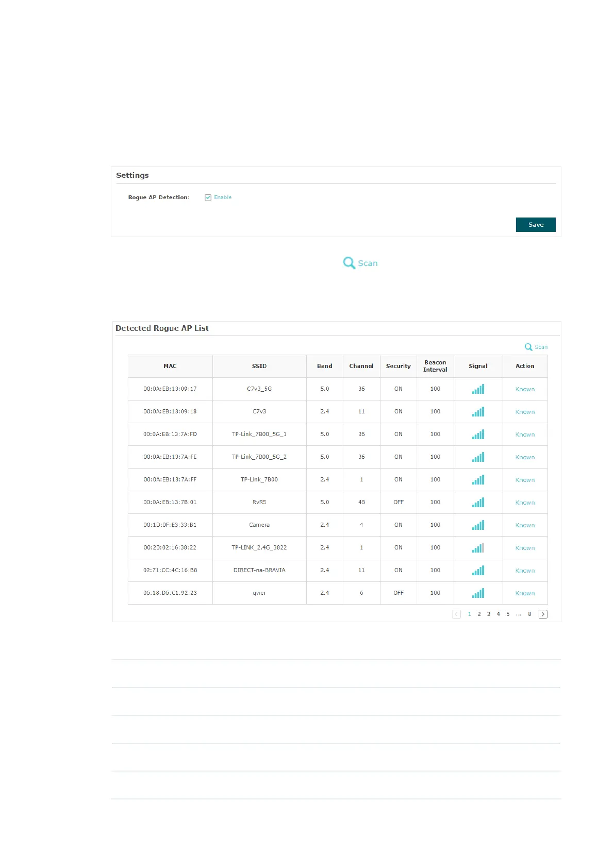Select MAC address 02:71:CC:4C:16:B8
Viewport: 614px width, 868px height.
point(170,571)
